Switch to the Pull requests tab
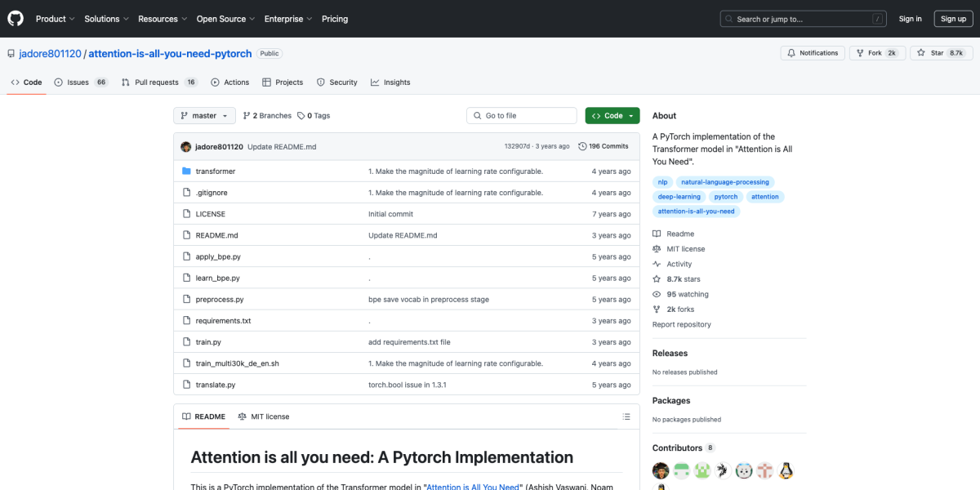Viewport: 980px width, 490px height. pyautogui.click(x=156, y=82)
